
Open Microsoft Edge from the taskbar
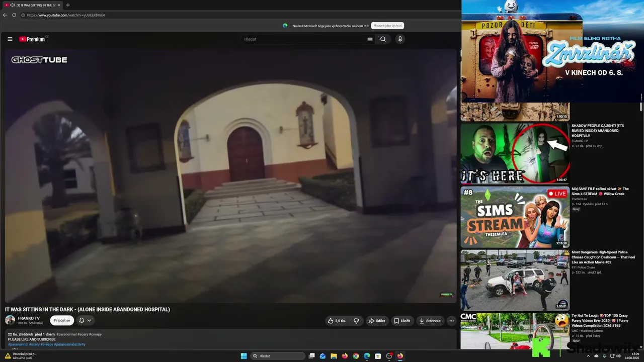[x=367, y=356]
